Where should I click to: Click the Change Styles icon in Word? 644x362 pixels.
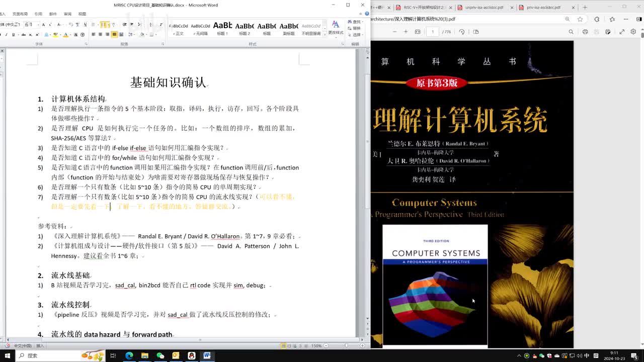(336, 27)
